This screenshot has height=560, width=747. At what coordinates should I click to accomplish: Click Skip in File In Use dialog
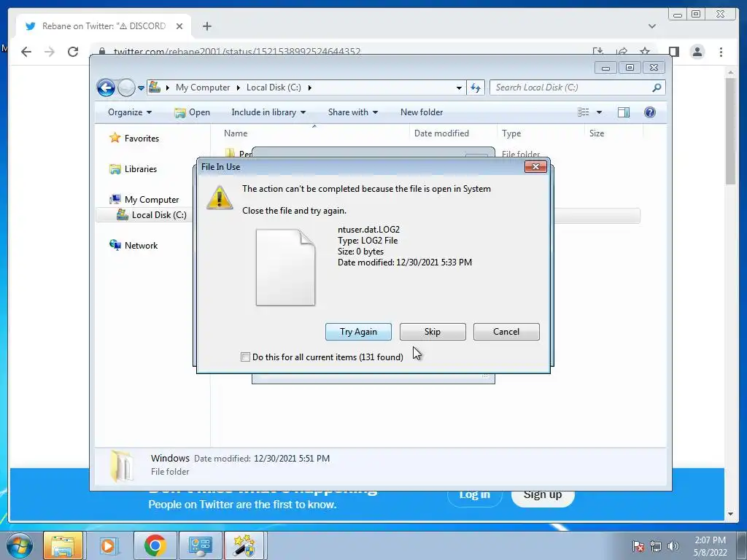coord(433,332)
